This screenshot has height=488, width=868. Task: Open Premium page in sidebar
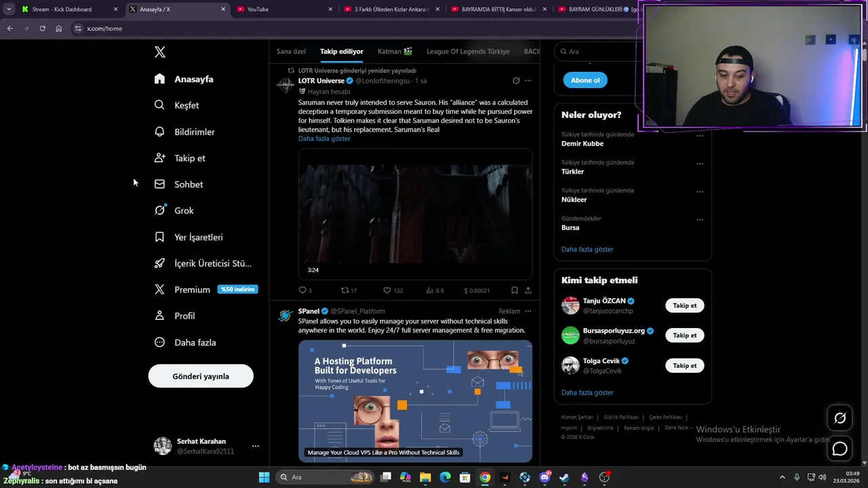(x=205, y=289)
